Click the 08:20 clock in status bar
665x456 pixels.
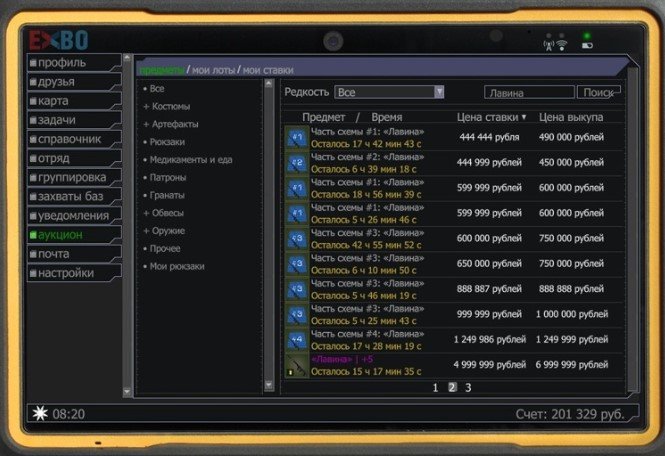pos(69,414)
